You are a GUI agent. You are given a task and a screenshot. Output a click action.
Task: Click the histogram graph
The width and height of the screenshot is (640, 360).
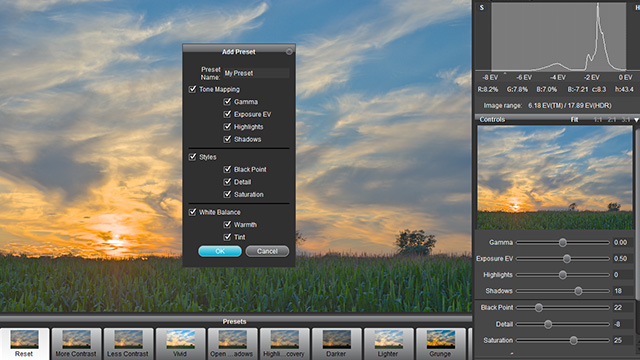click(558, 37)
